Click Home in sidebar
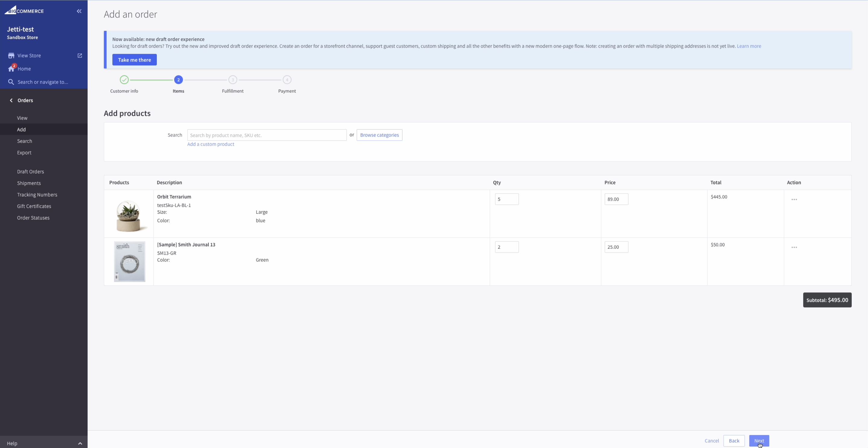Viewport: 868px width, 448px height. (24, 69)
